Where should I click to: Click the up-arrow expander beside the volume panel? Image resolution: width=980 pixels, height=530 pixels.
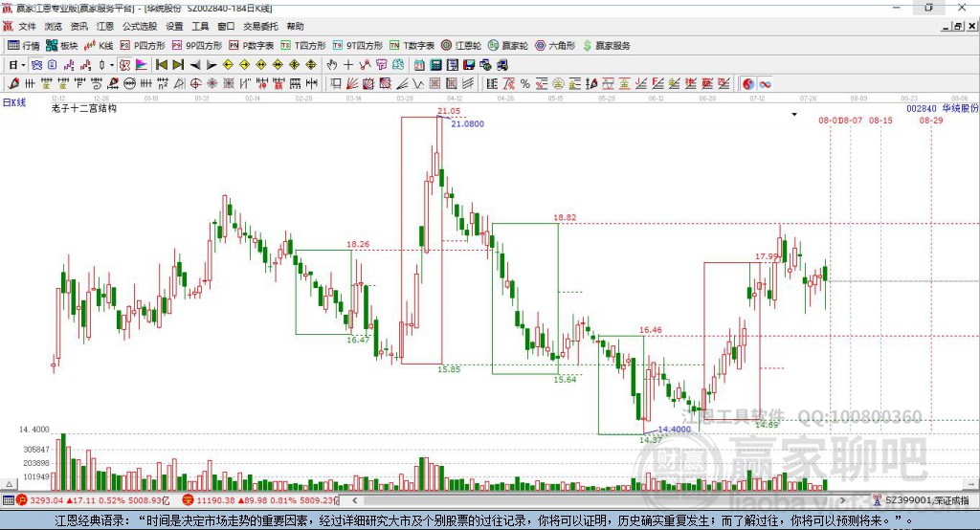click(x=9, y=484)
